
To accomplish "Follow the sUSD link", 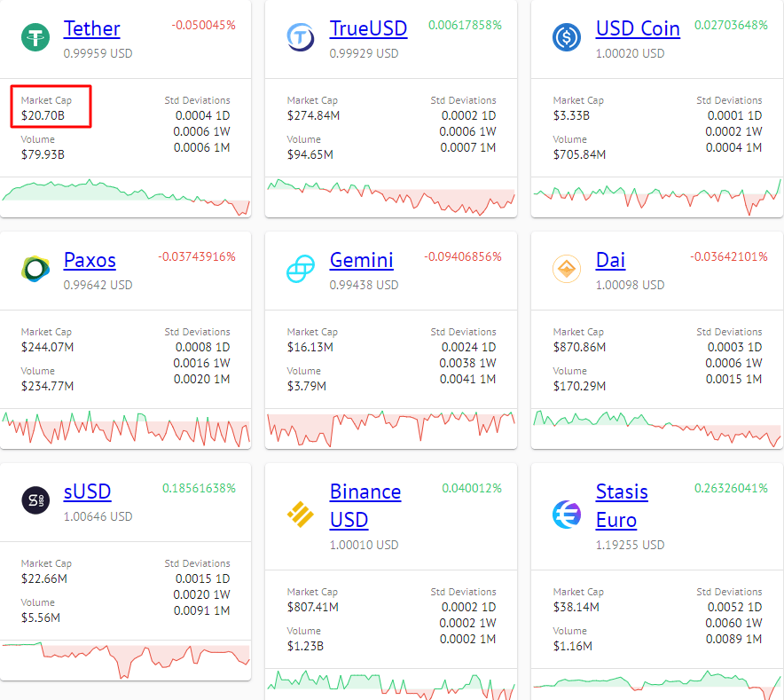I will tap(87, 492).
